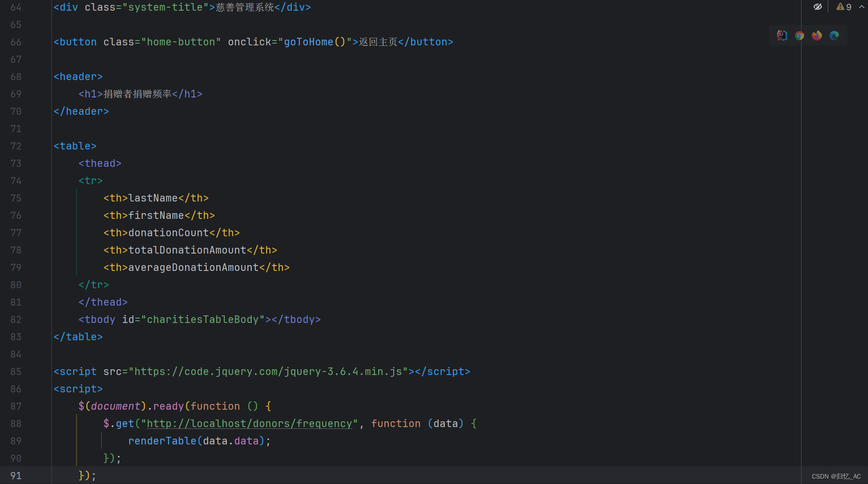
Task: Click the 'averageDonationAmount' header text
Action: pos(194,267)
